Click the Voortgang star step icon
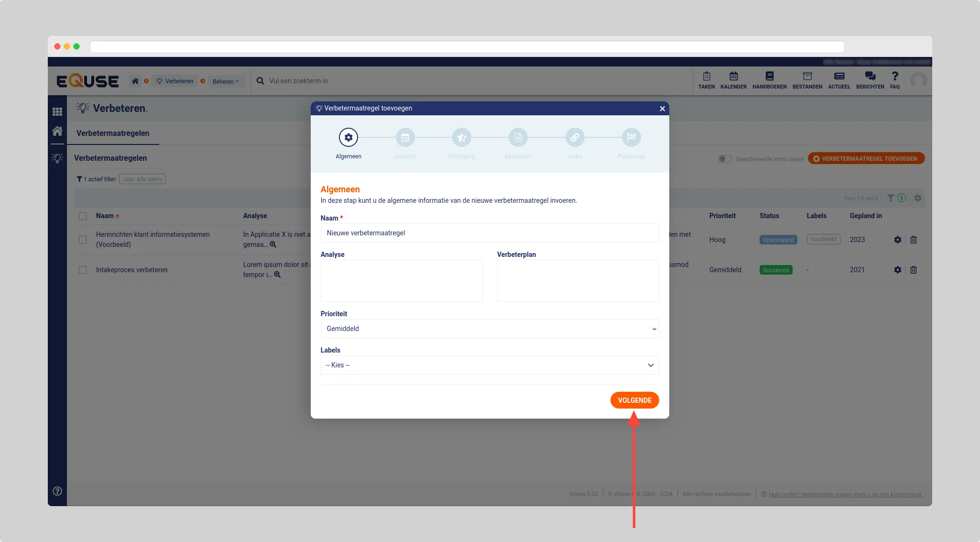980x542 pixels. [x=461, y=138]
